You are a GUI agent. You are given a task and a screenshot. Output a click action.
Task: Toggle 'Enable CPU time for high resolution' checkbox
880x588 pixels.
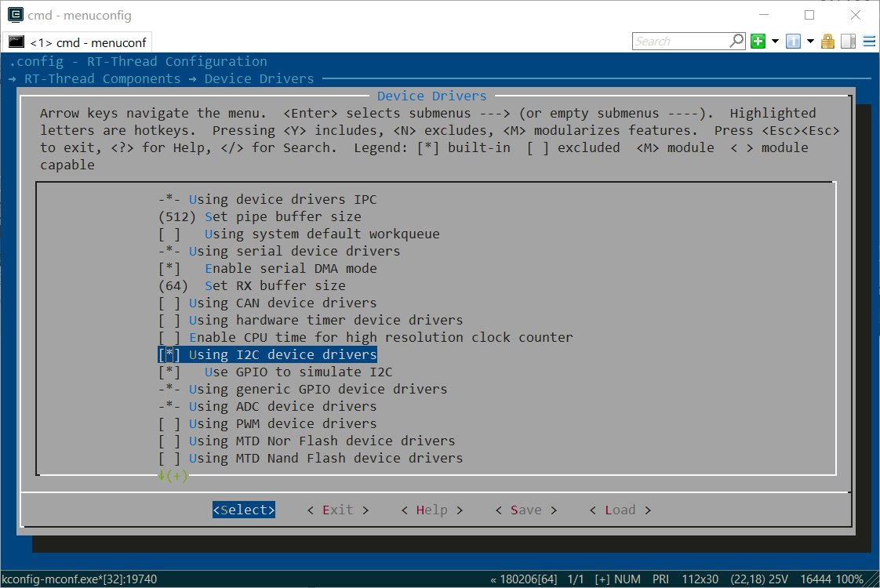[169, 338]
